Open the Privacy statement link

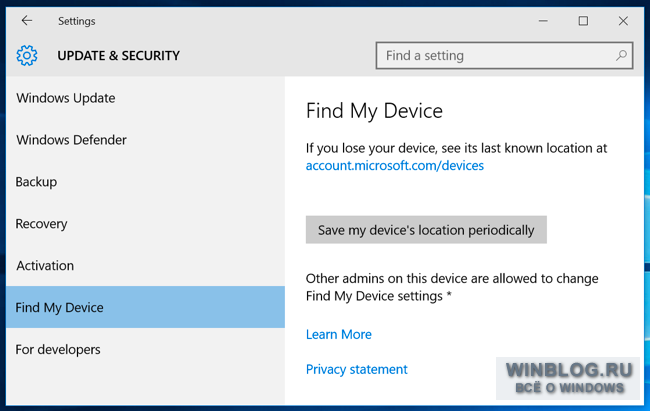357,369
